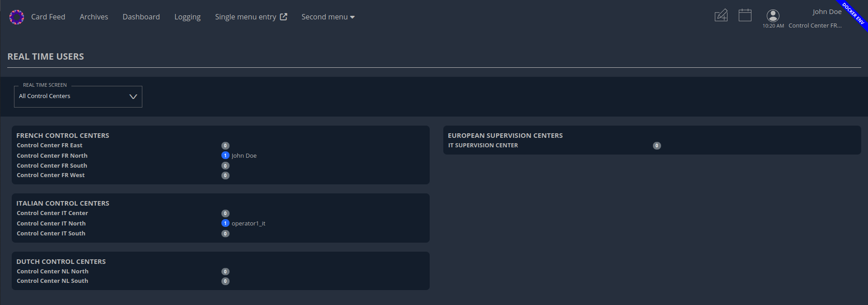Image resolution: width=868 pixels, height=305 pixels.
Task: Click the chevron arrow in All Control Centers selector
Action: point(133,97)
